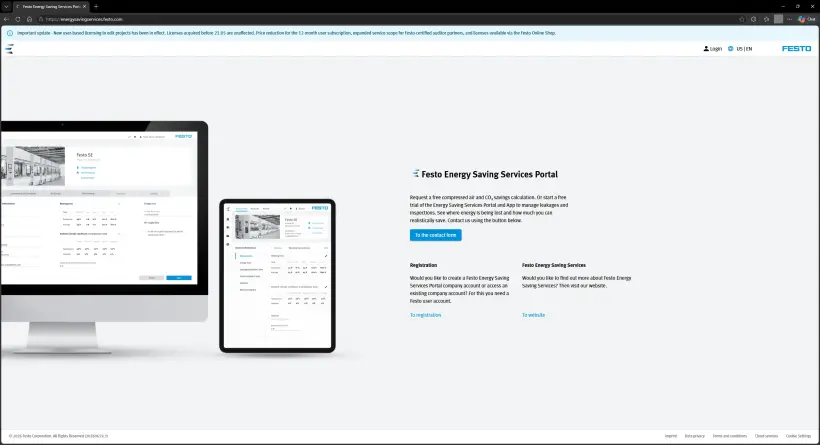Go back with browser back arrow

6,19
